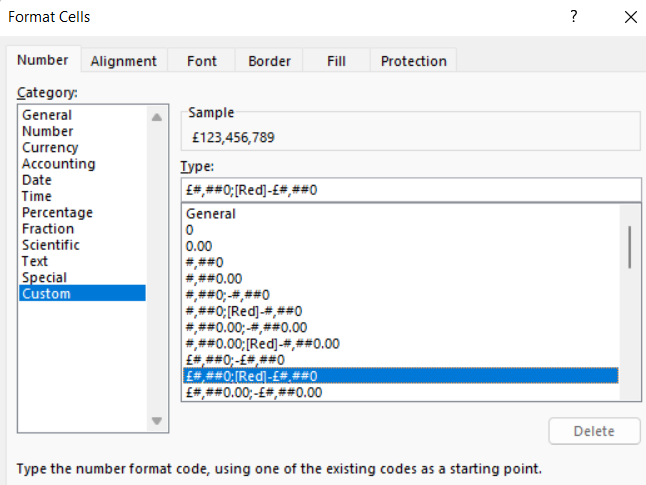
Task: Close the Format Cells dialog
Action: click(x=629, y=17)
